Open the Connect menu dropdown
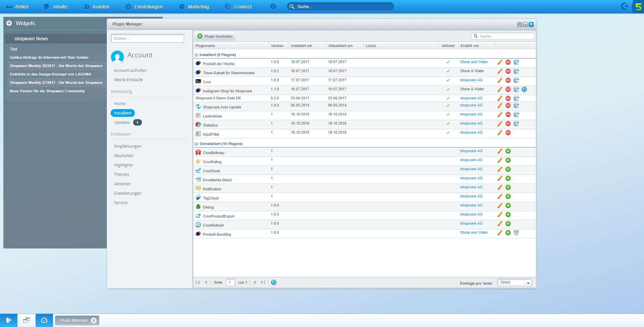 point(238,7)
